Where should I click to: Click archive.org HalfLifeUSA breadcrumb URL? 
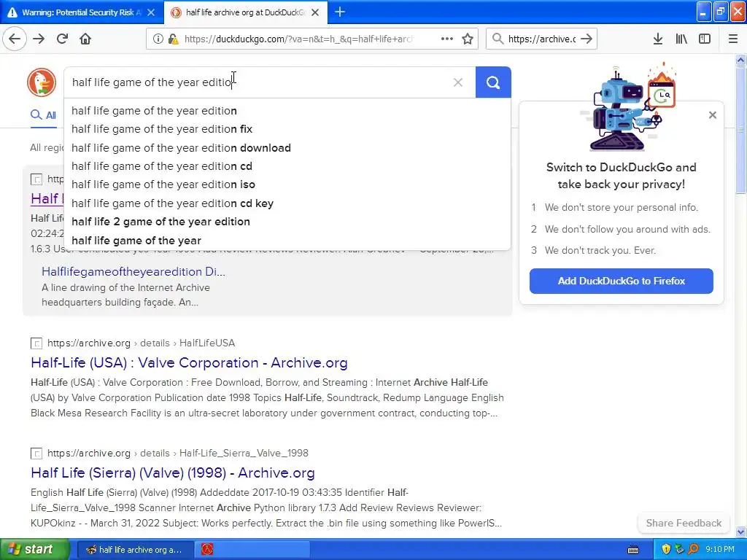coord(141,343)
